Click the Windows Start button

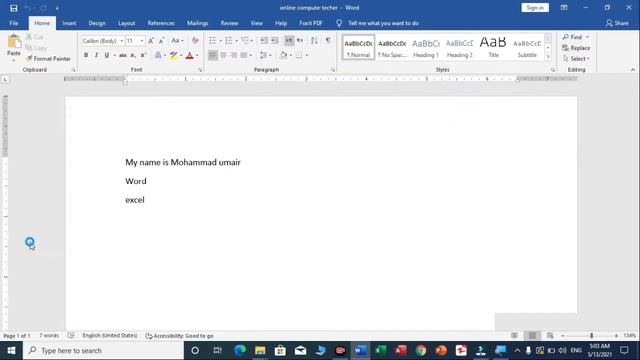[11, 350]
